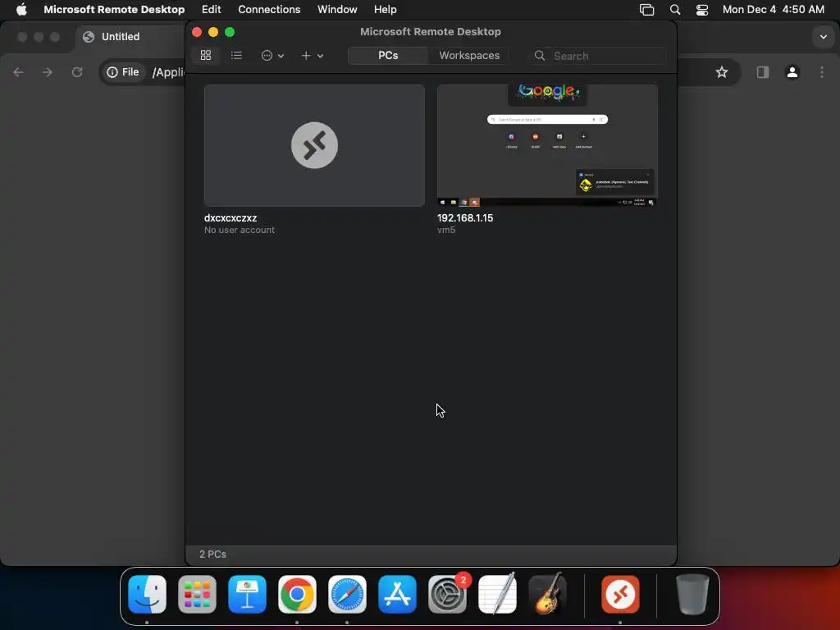The image size is (840, 630).
Task: Open System Settings from the Dock
Action: click(447, 594)
